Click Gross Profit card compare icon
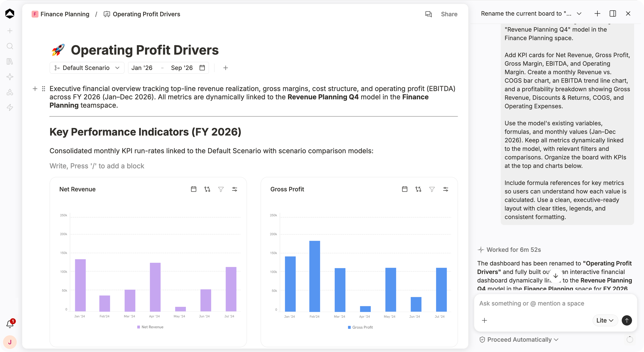Viewport: 644px width, 352px height. (418, 189)
